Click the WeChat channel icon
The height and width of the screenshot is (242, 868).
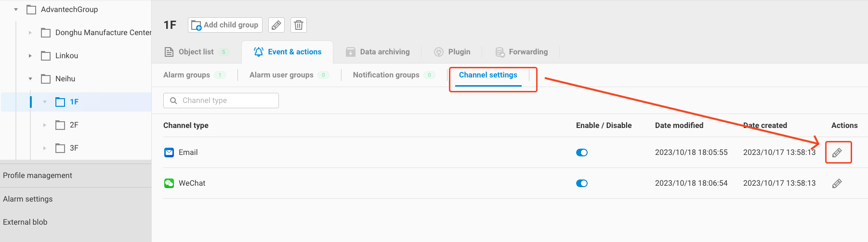click(169, 183)
